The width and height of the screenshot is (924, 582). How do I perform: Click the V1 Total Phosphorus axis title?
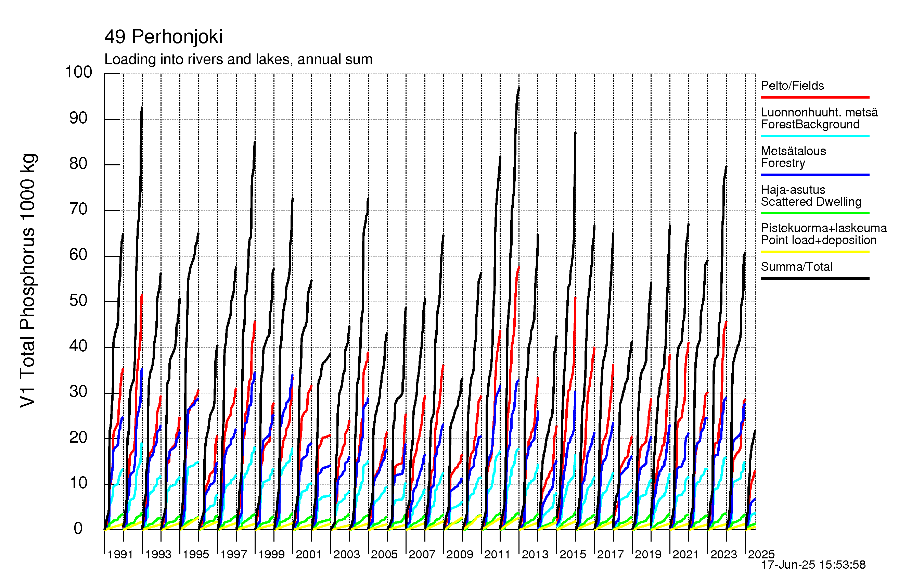pyautogui.click(x=28, y=281)
